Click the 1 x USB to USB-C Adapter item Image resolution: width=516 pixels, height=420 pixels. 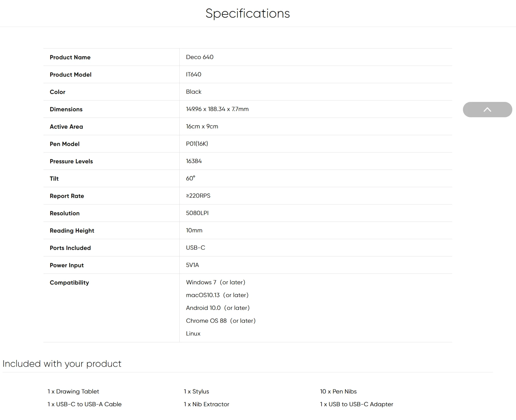point(356,404)
